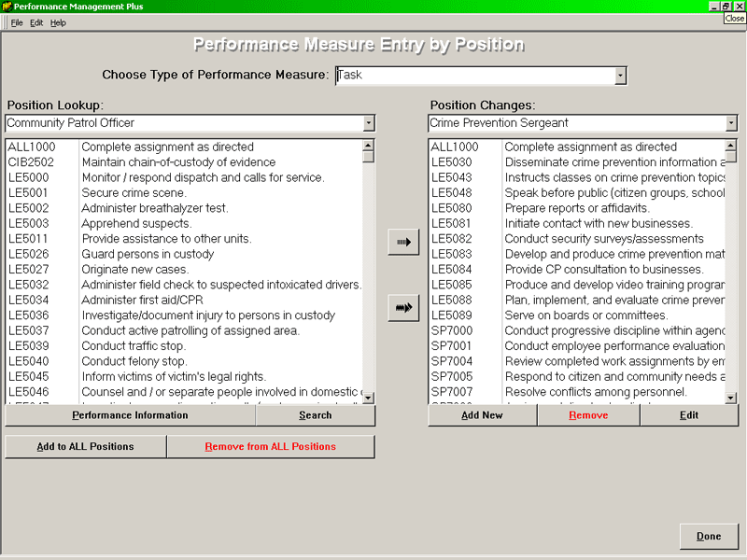Screen dimensions: 747x560
Task: Click the single arrow transfer button
Action: tap(403, 242)
